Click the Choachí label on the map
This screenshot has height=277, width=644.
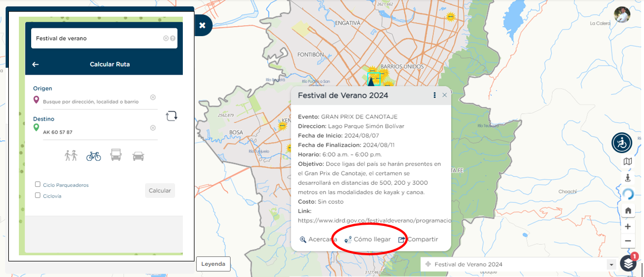568,191
